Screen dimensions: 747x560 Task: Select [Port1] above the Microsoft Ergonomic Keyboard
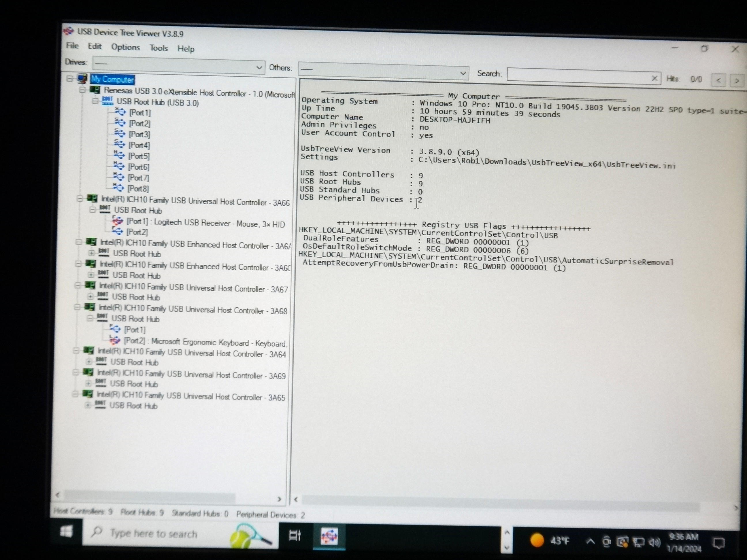134,330
